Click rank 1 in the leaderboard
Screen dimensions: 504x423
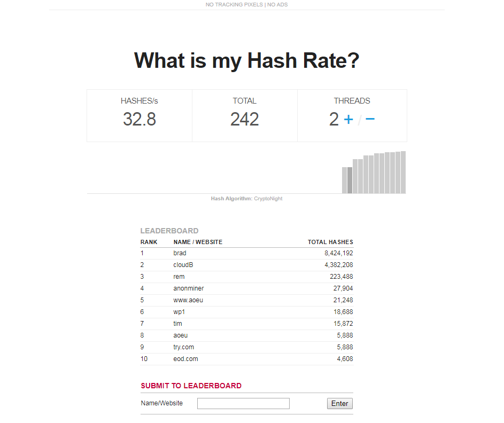pyautogui.click(x=142, y=253)
